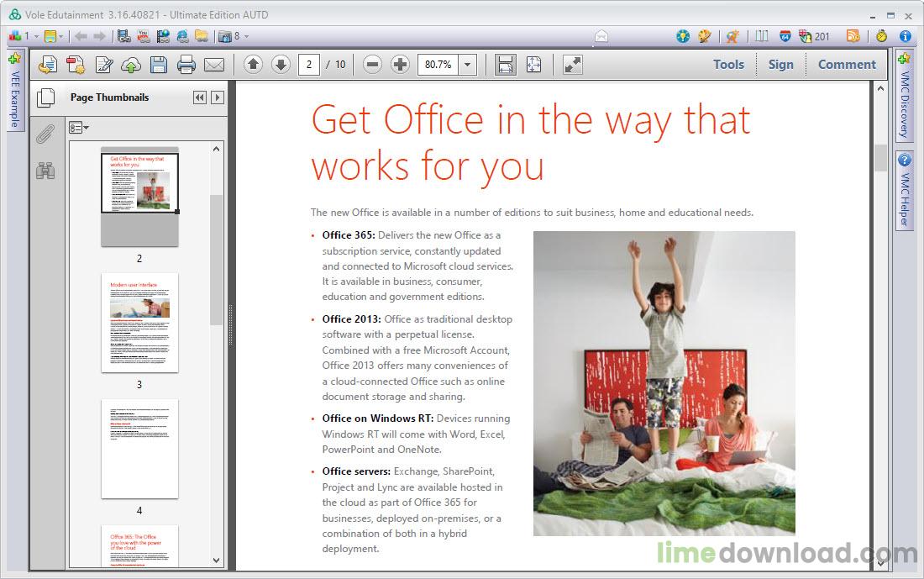Click the RSS feed icon
The width and height of the screenshot is (924, 579).
[853, 36]
